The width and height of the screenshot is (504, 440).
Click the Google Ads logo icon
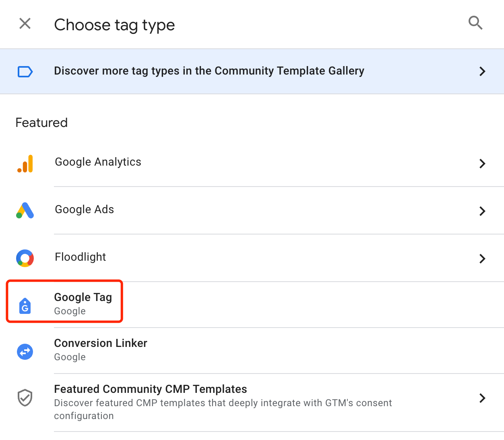(25, 210)
